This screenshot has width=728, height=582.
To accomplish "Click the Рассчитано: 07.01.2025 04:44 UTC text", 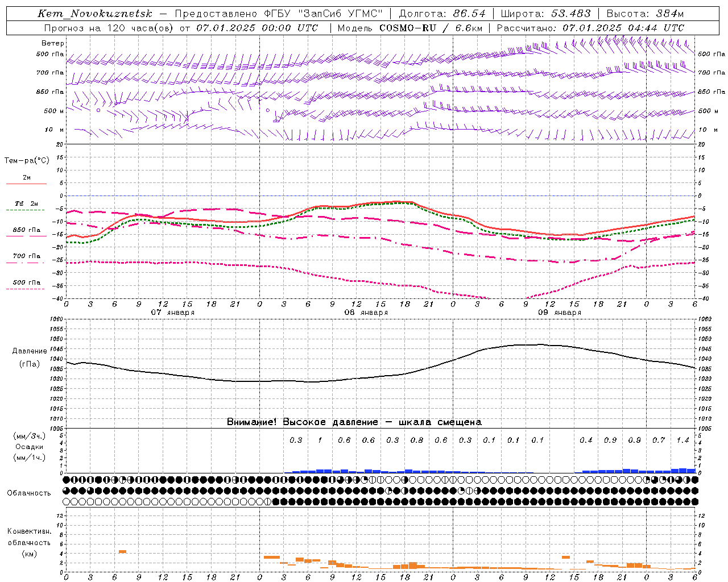I will point(590,28).
